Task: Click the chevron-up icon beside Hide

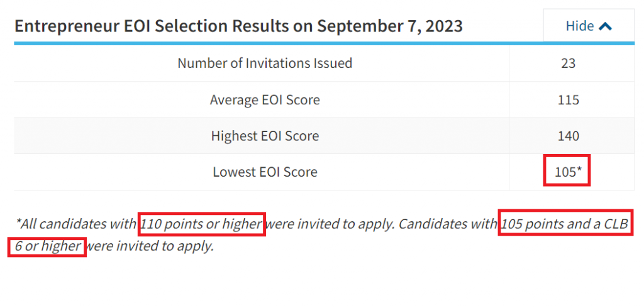Action: pyautogui.click(x=606, y=26)
